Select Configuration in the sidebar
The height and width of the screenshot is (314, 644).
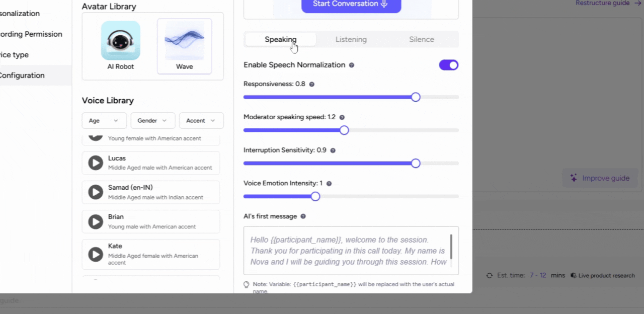(22, 75)
